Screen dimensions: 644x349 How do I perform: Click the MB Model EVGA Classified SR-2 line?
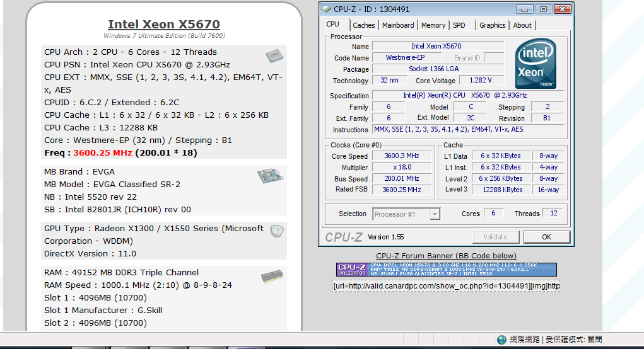tap(112, 185)
